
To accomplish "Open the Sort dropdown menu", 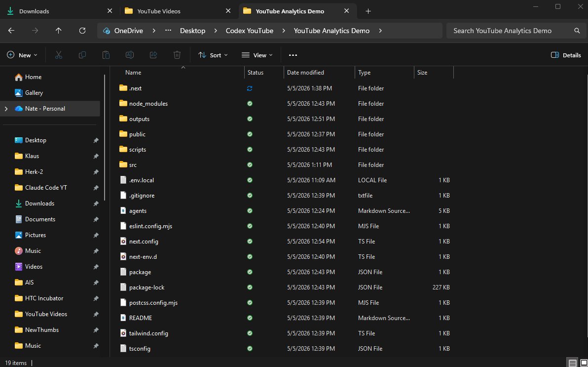I will pos(213,55).
